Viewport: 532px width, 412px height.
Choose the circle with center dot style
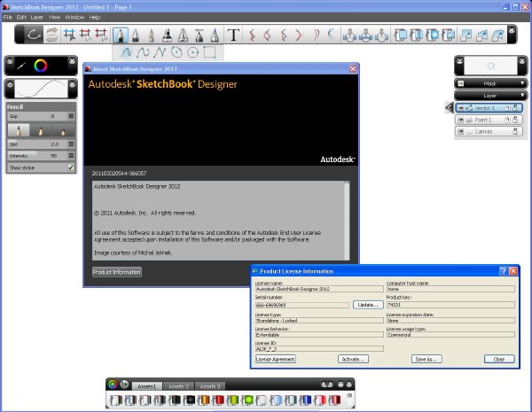point(192,52)
